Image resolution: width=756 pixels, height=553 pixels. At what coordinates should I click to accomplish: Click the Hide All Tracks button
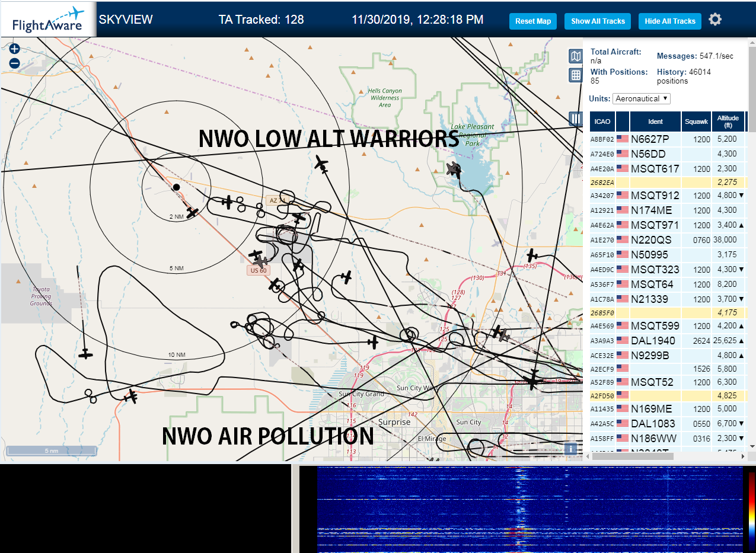coord(670,21)
